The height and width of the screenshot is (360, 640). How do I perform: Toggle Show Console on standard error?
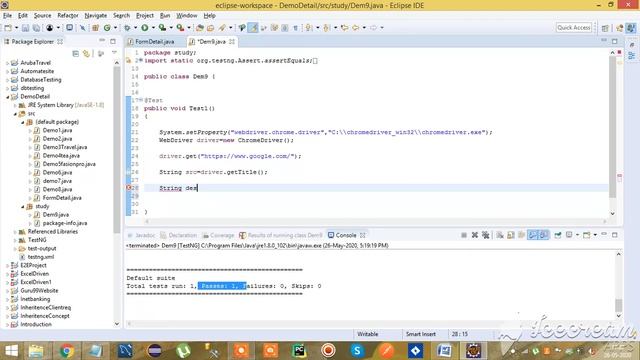(544, 235)
